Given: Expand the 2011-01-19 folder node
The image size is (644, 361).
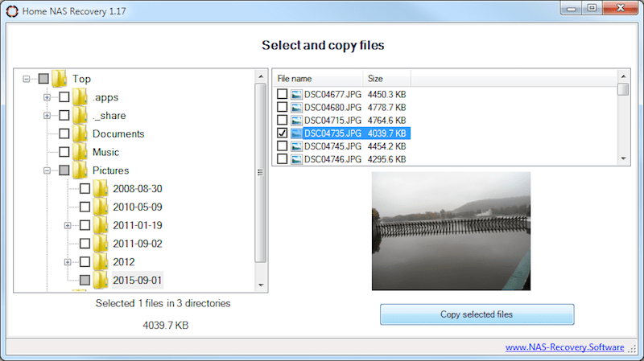Looking at the screenshot, I should (68, 225).
